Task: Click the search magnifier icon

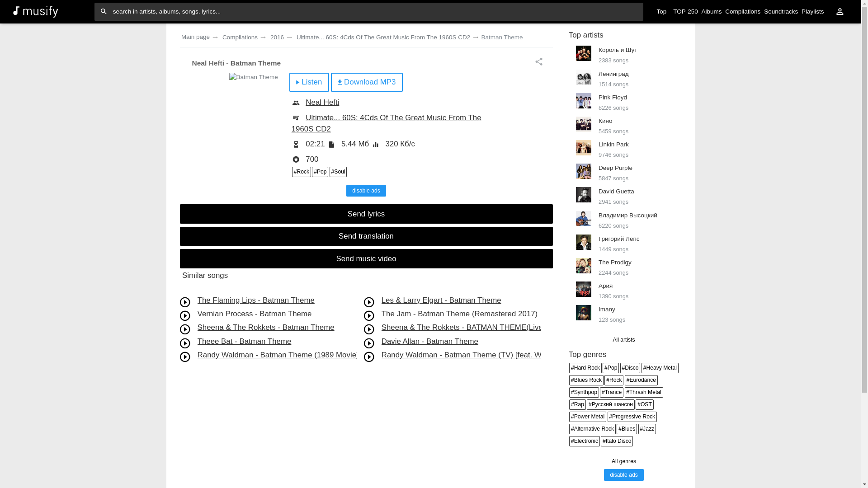Action: click(x=104, y=12)
